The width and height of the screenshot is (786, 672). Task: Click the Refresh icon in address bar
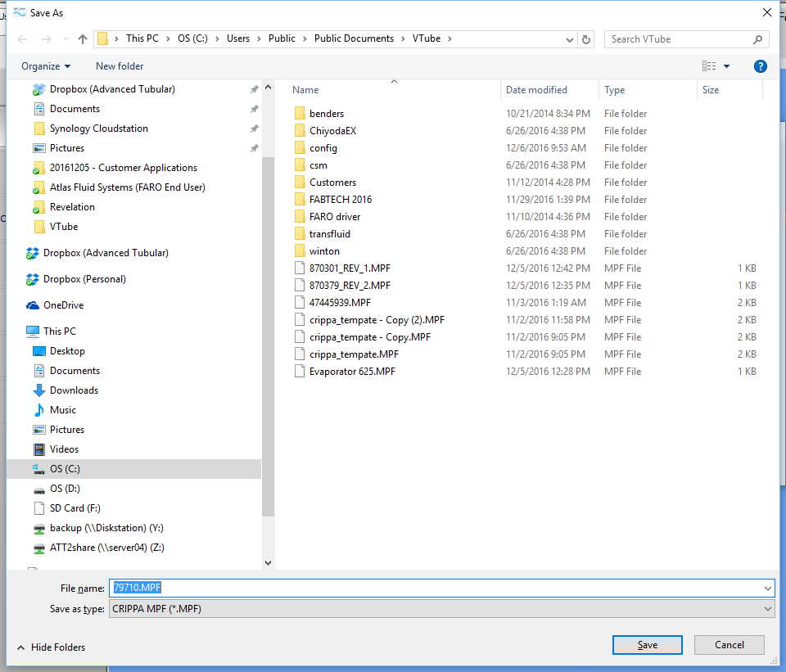[586, 39]
